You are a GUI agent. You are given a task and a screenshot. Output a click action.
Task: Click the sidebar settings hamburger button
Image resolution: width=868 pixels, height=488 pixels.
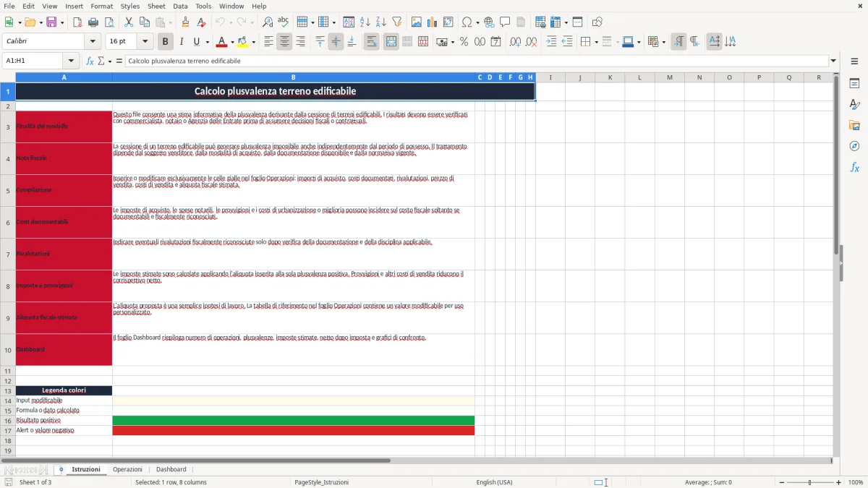tap(854, 61)
